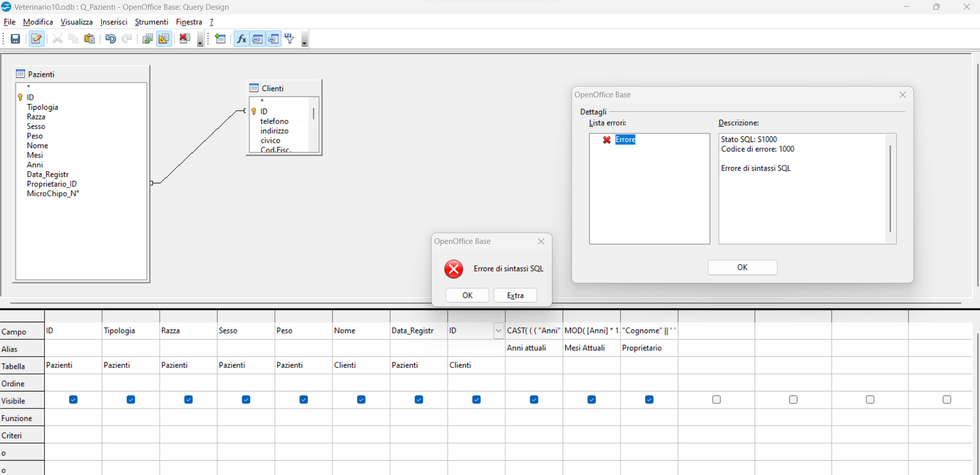
Task: Open the Strumenti menu
Action: pos(152,22)
